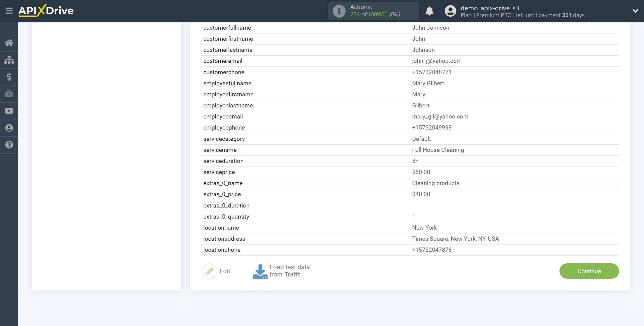This screenshot has height=326, width=644.
Task: Click the customeremail field label
Action: coord(223,61)
